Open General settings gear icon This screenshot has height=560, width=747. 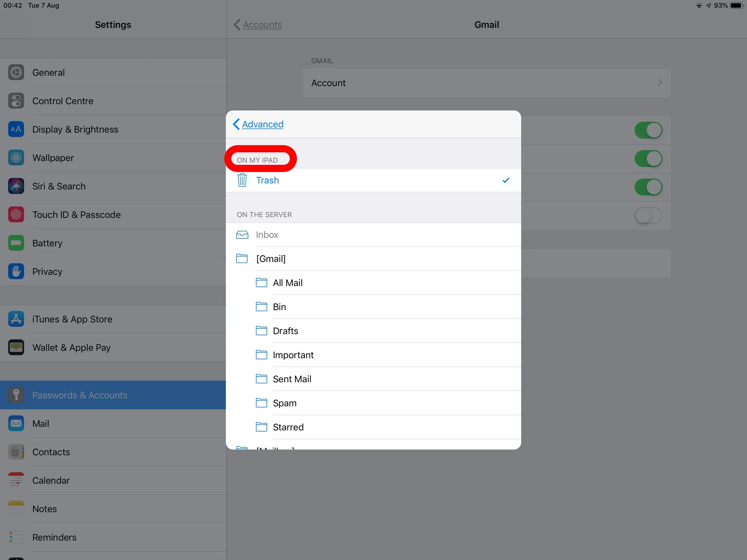(x=16, y=72)
